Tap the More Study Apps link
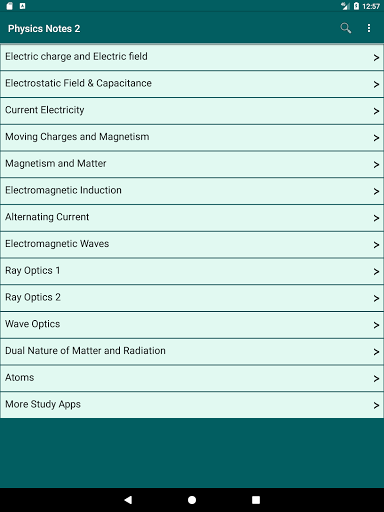 [192, 405]
